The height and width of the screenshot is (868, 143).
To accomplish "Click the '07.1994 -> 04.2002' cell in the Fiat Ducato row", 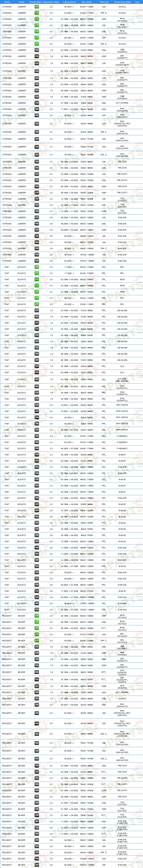I will 69,498.
